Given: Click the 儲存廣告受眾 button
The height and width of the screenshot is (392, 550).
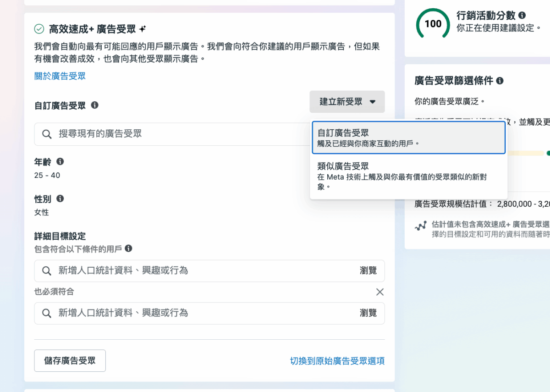Looking at the screenshot, I should click(x=70, y=360).
